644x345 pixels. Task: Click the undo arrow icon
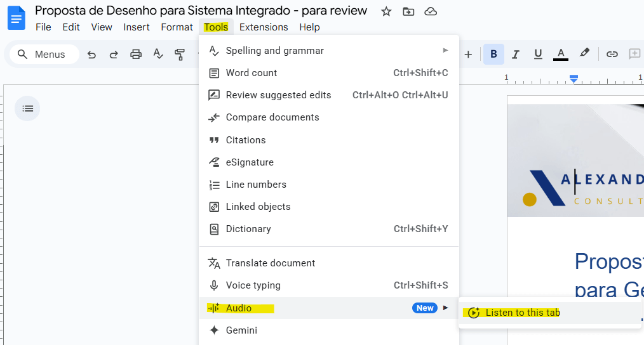tap(91, 55)
